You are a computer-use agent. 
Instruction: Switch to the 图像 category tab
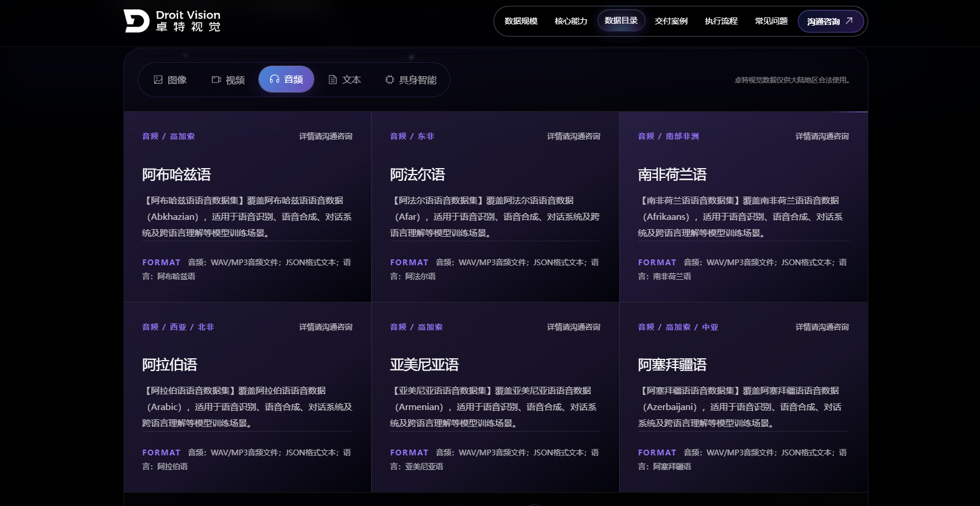pos(171,80)
